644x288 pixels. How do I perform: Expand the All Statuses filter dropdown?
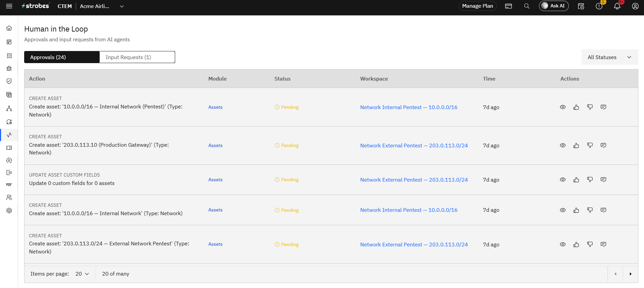tap(609, 57)
